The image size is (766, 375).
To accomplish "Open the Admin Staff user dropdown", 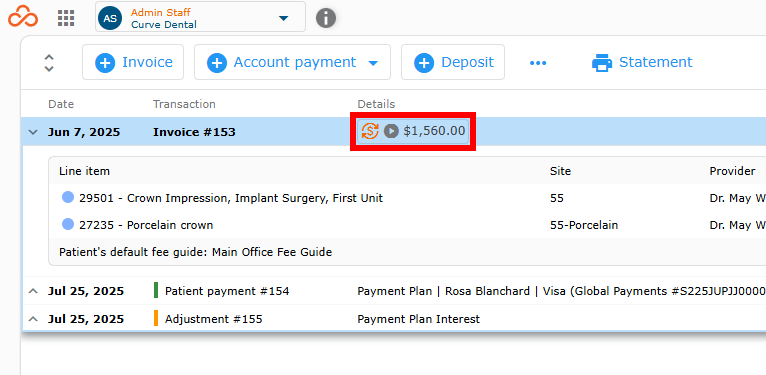I will 283,18.
